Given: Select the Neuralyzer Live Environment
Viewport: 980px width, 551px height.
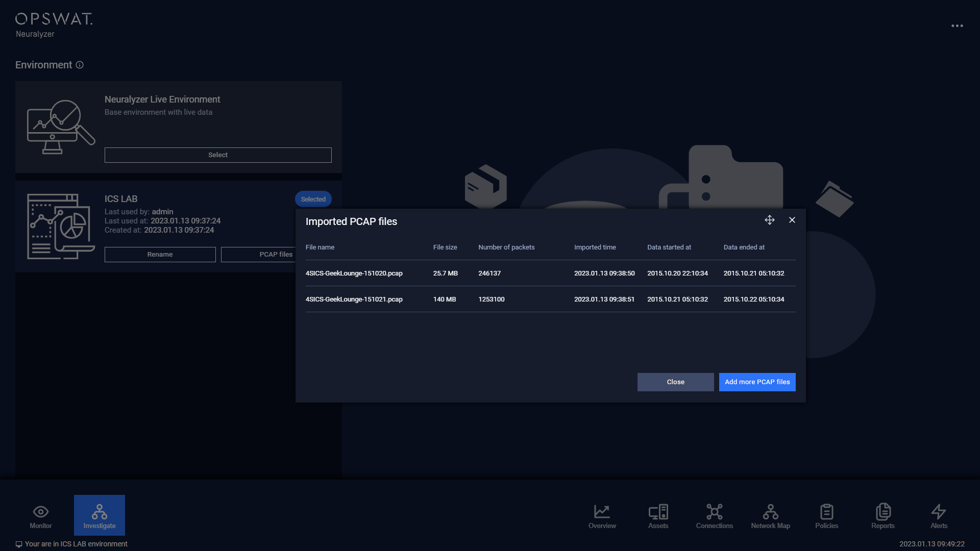Looking at the screenshot, I should (x=218, y=155).
